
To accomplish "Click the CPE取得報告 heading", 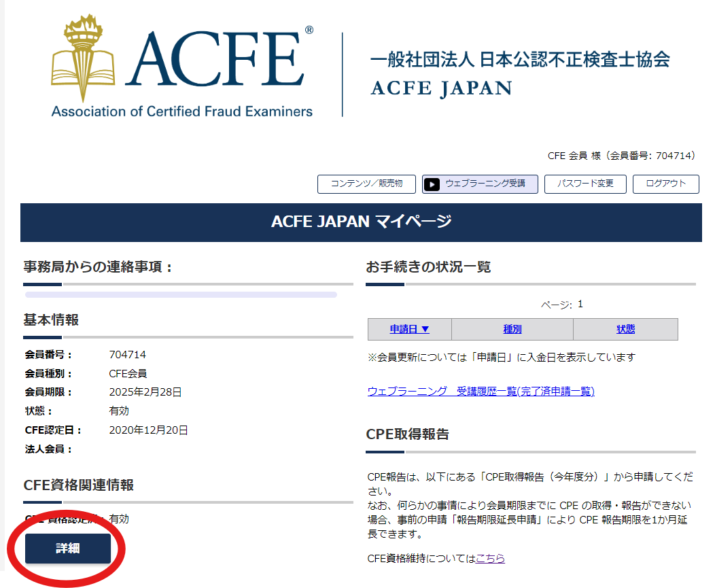I will [x=408, y=434].
